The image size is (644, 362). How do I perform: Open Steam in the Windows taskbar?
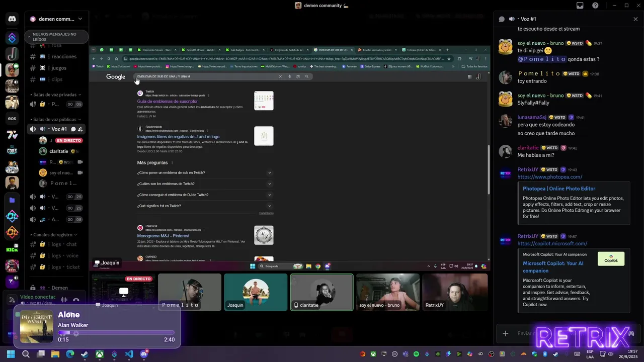coord(85,354)
